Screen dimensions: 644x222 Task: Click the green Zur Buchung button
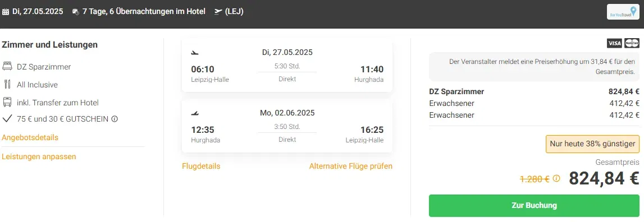535,206
